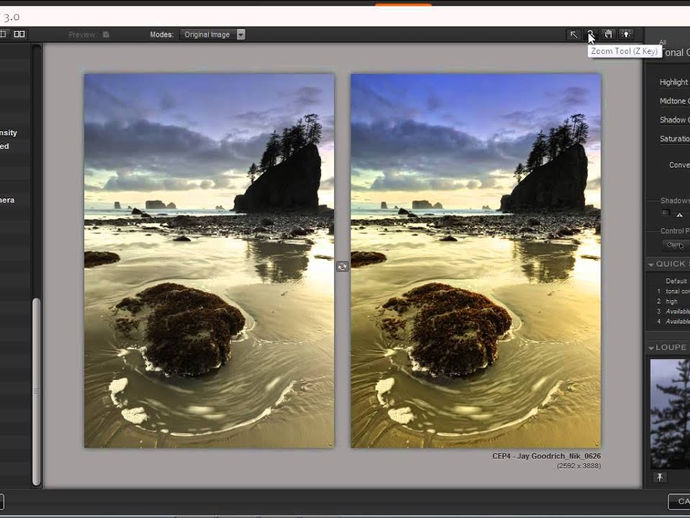Switch to side-by-side preview layout icon
Screen dimensions: 690x518
click(x=19, y=34)
